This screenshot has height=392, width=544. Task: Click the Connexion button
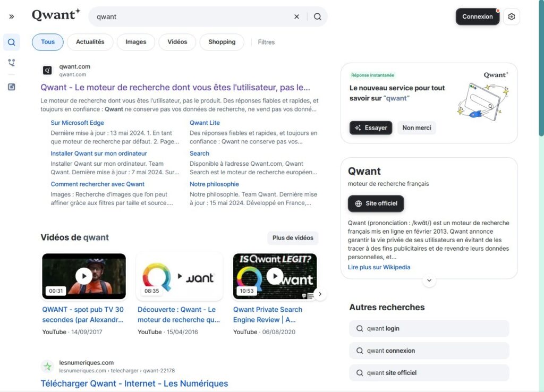pyautogui.click(x=478, y=16)
